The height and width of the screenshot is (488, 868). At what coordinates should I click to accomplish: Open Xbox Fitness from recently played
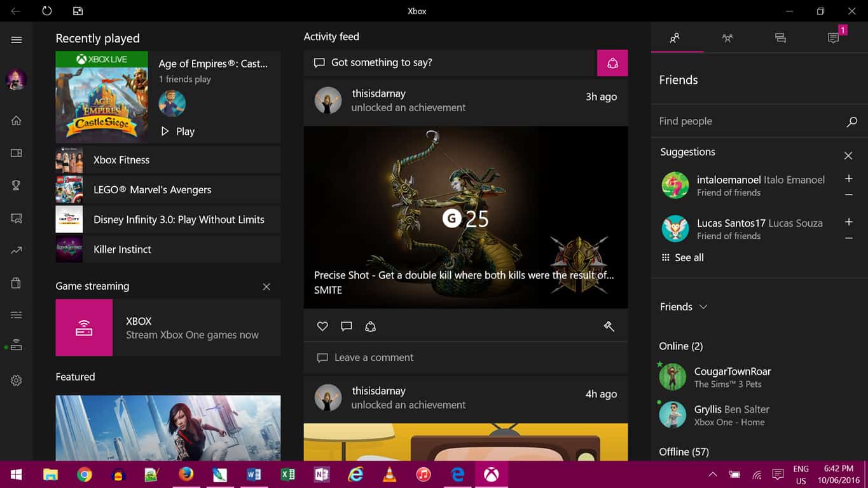click(168, 160)
